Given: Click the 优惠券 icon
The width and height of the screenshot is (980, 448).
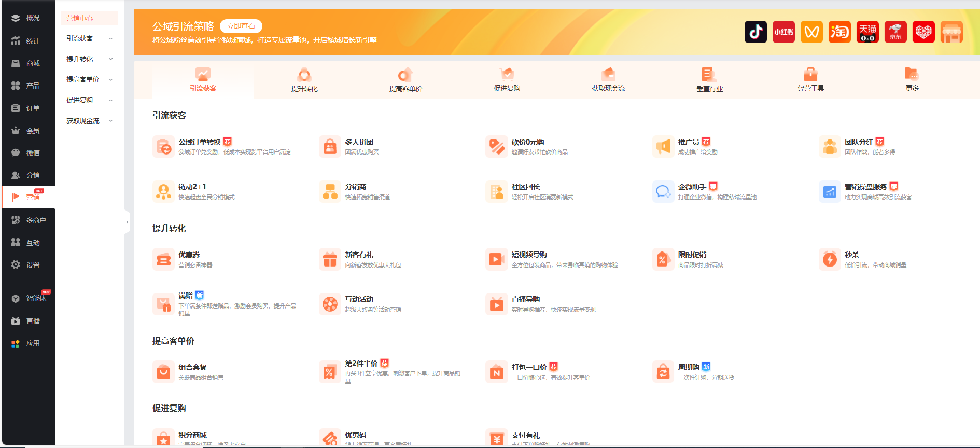Looking at the screenshot, I should [163, 259].
